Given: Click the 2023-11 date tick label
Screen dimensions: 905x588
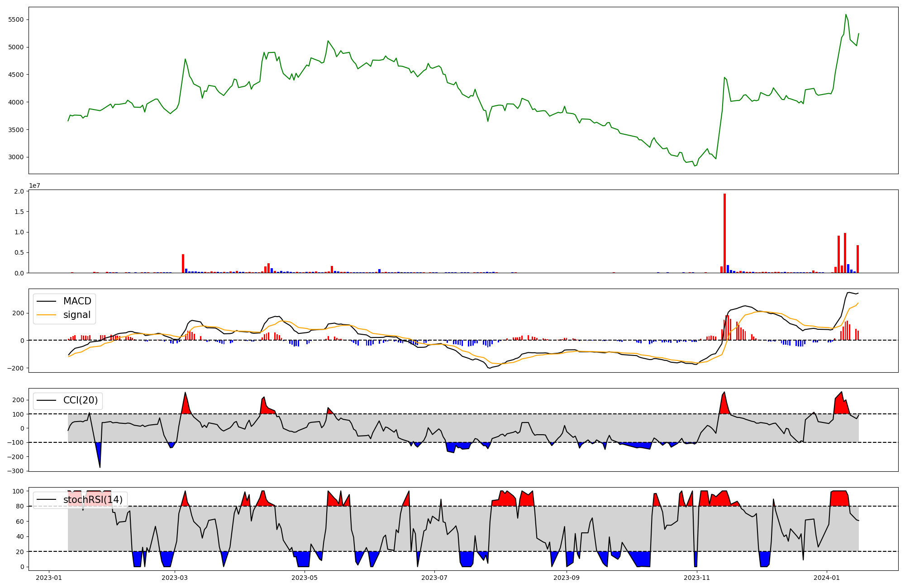Looking at the screenshot, I should [696, 578].
